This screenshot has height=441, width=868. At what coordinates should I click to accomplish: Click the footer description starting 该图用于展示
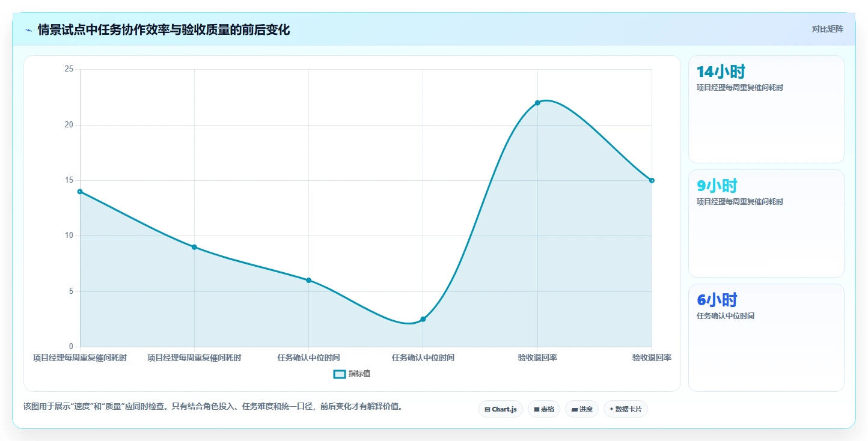pos(212,407)
